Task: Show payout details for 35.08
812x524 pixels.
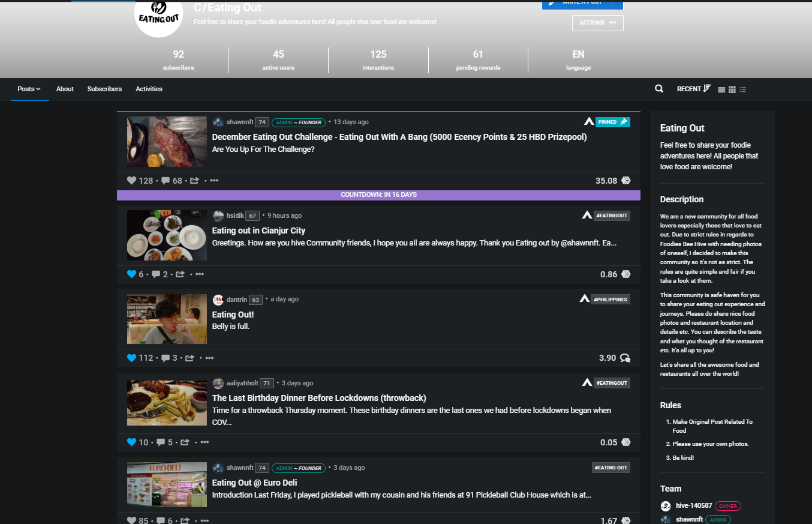Action: (613, 181)
